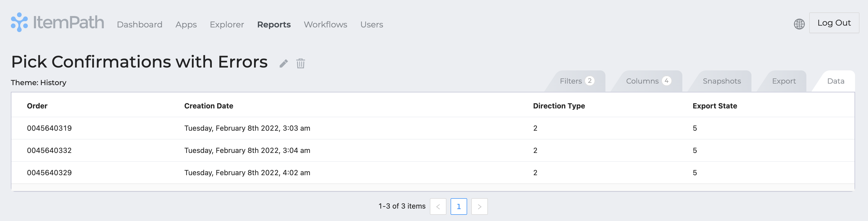Edit report name with pencil icon

tap(284, 63)
